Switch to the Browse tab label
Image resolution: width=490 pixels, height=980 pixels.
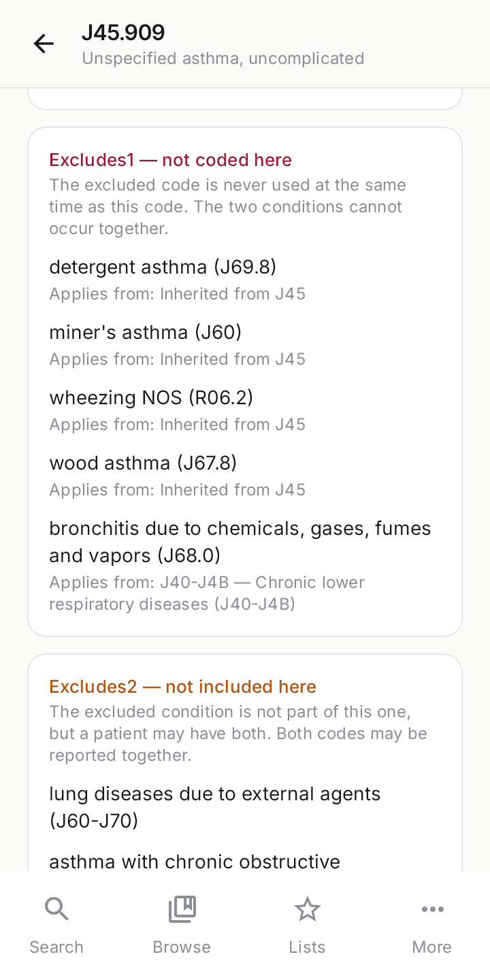tap(182, 947)
